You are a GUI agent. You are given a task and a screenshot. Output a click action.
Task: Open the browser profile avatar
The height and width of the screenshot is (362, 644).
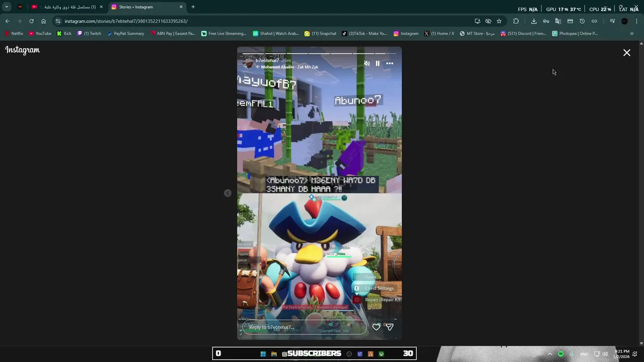(x=624, y=21)
